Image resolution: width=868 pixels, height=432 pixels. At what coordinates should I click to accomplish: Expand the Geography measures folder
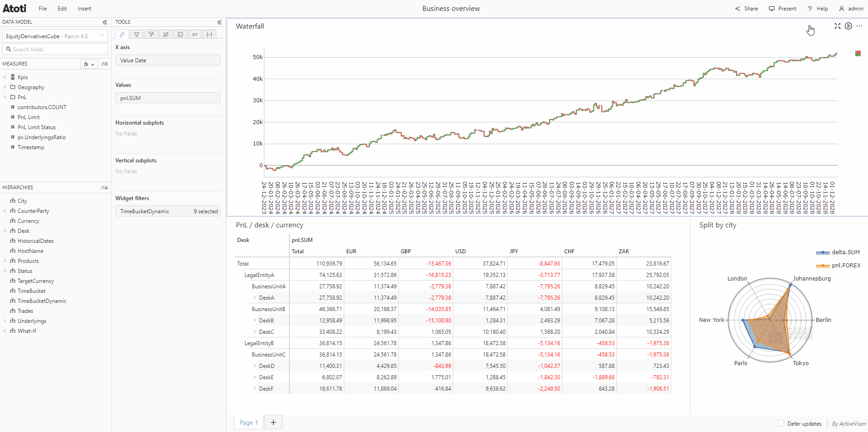pyautogui.click(x=5, y=87)
